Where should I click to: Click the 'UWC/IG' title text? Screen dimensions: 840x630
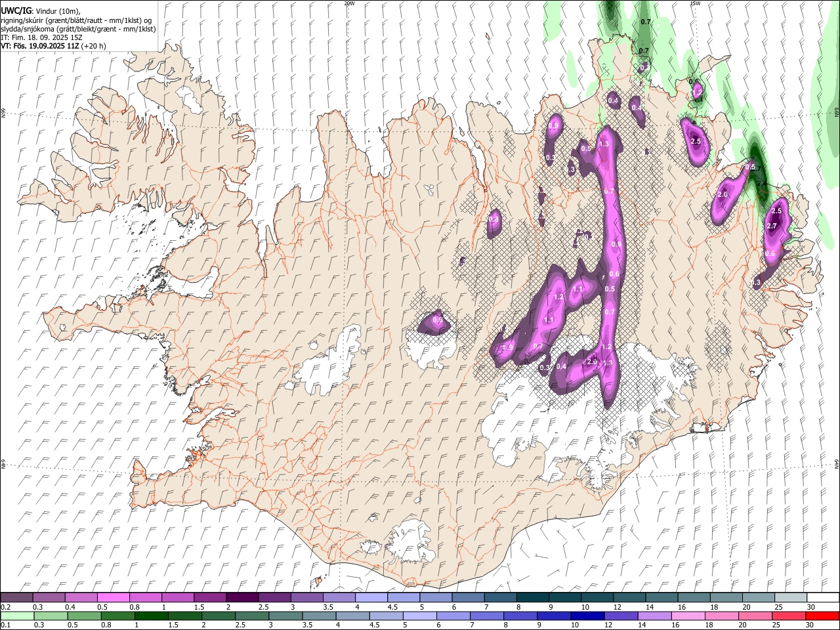tap(16, 11)
